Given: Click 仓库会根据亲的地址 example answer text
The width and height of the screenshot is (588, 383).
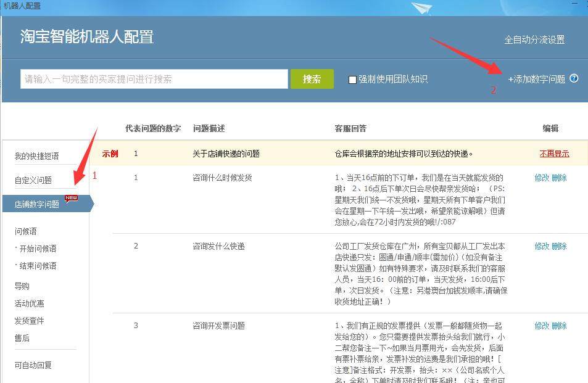Looking at the screenshot, I should [404, 154].
